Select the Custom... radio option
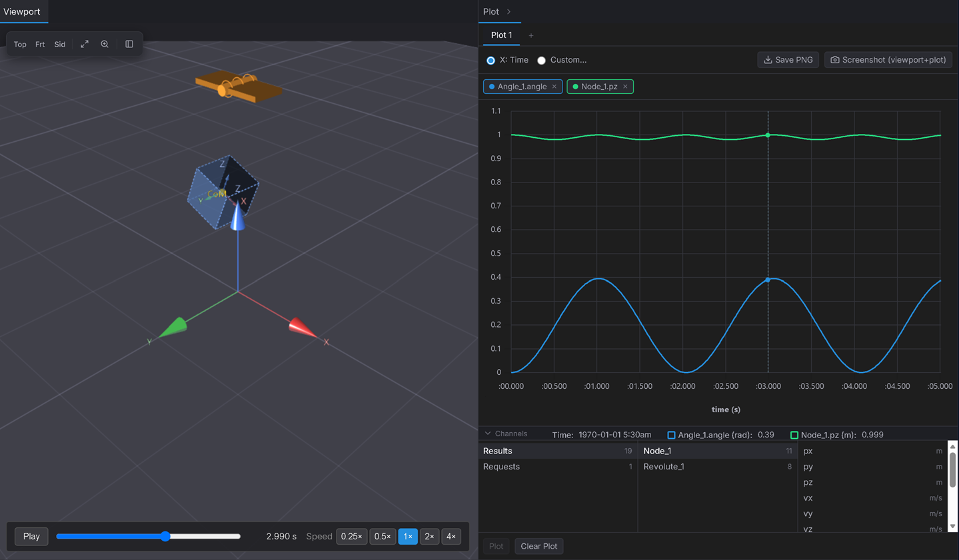 [x=542, y=61]
